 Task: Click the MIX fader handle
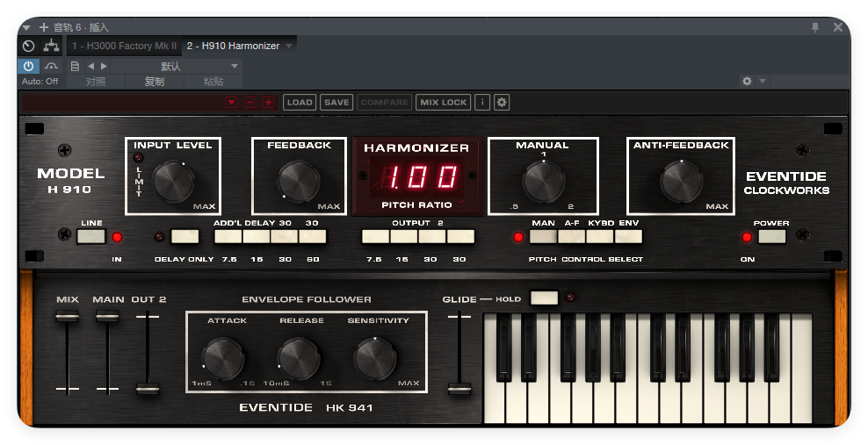click(x=67, y=317)
